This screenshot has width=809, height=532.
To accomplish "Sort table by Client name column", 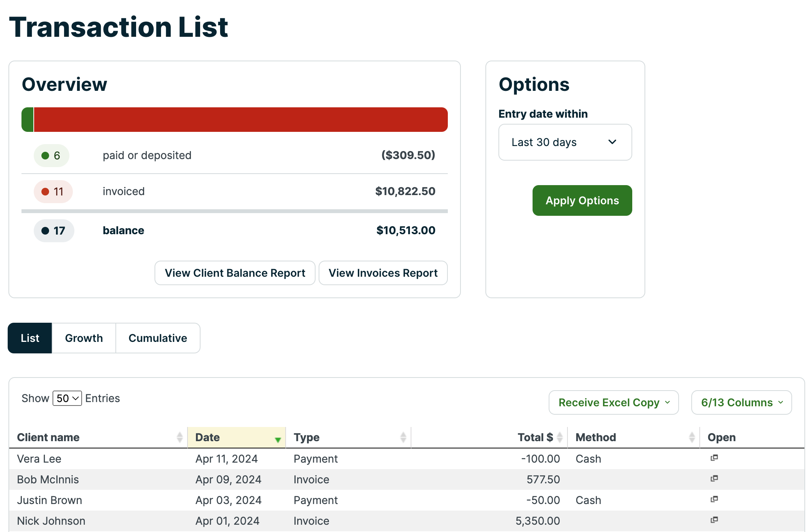I will [179, 437].
